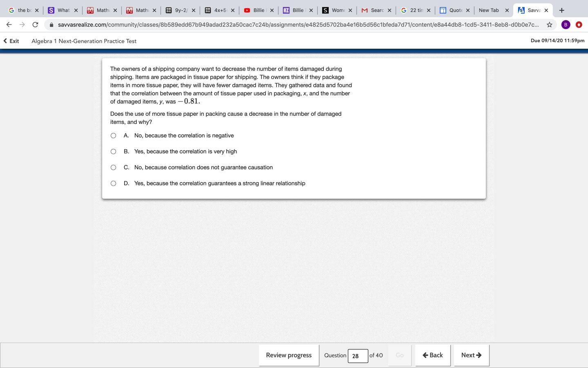Close the Wome tab
Viewport: 588px width, 368px height.
click(x=350, y=10)
